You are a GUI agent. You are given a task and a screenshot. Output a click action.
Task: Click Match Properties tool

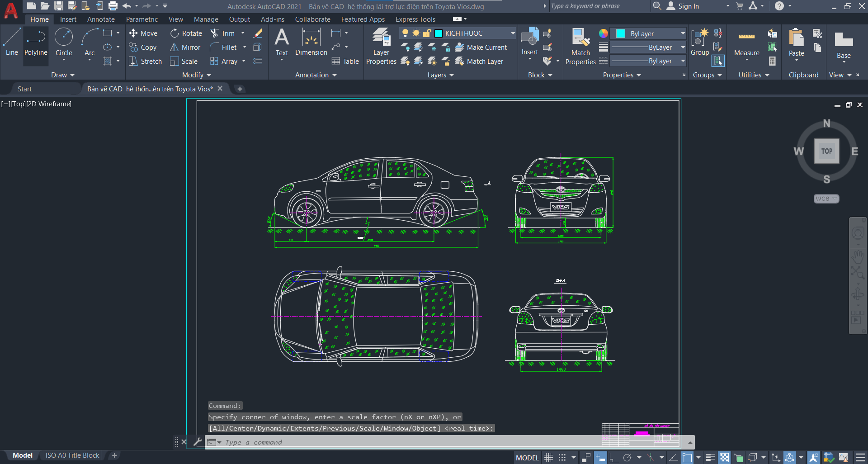580,46
